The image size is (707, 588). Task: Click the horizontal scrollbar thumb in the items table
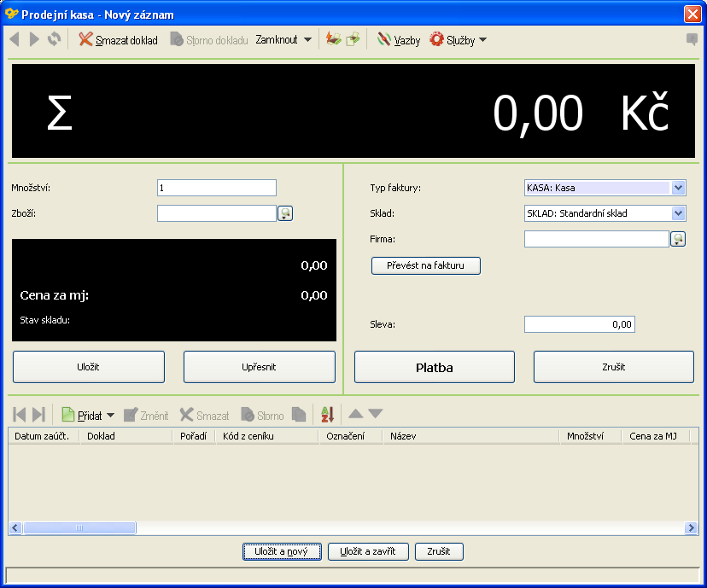79,527
